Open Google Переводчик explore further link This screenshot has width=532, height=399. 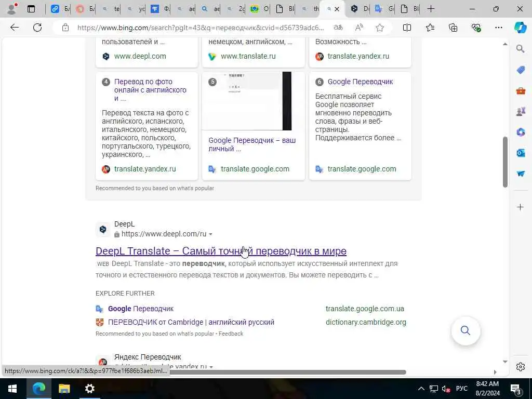tap(141, 309)
